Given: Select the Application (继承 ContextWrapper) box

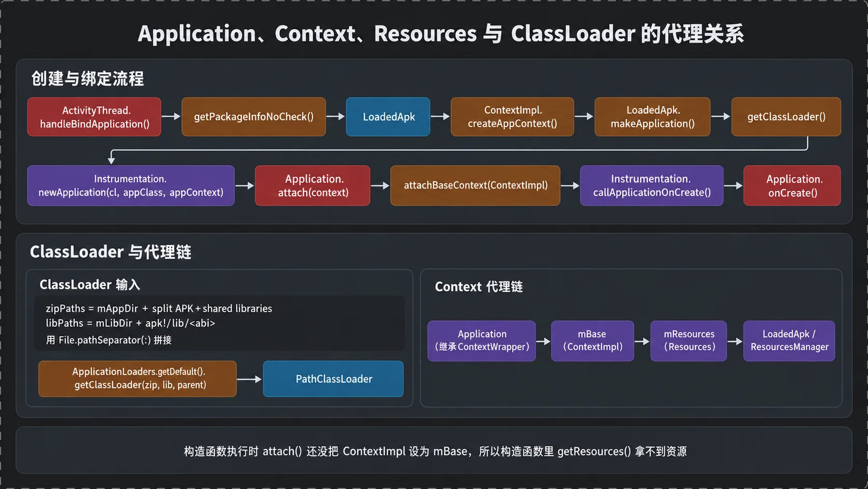Looking at the screenshot, I should 482,341.
